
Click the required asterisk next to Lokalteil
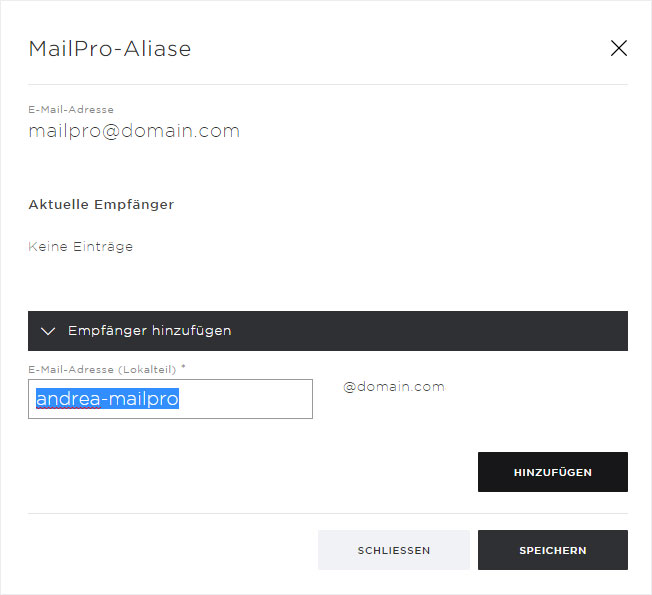pyautogui.click(x=183, y=367)
